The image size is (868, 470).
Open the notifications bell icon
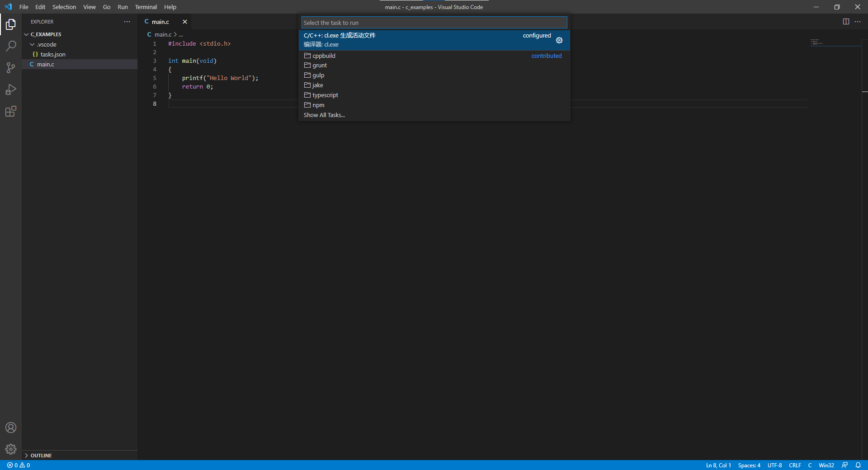(x=858, y=465)
